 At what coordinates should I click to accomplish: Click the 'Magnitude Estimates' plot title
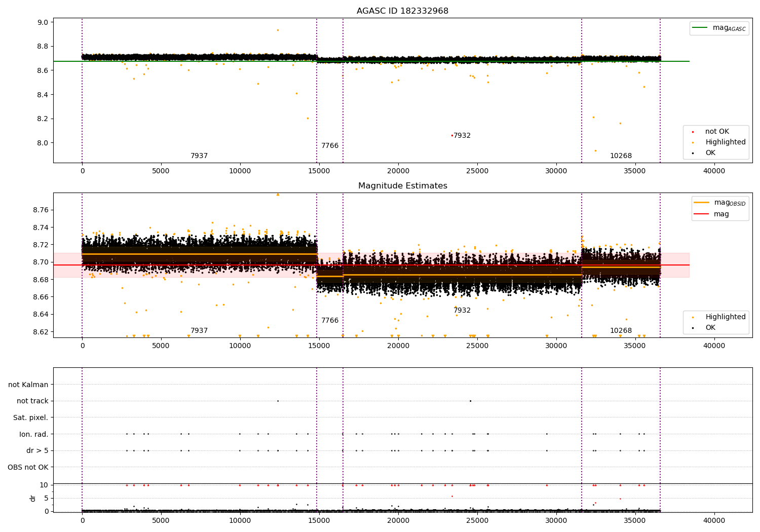[x=402, y=186]
